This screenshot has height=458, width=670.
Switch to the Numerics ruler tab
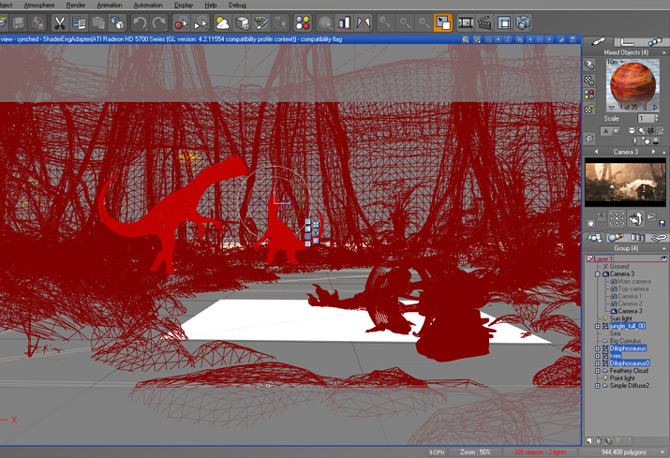pos(626,41)
